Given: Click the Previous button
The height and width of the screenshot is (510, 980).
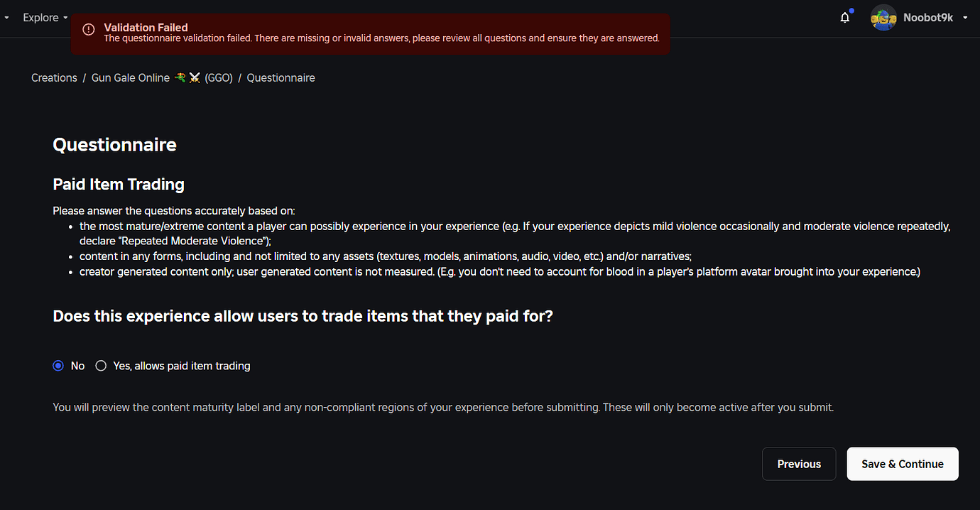Looking at the screenshot, I should (x=798, y=463).
